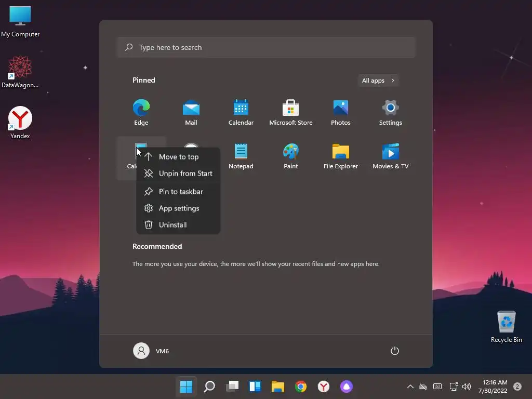Select Yandex desktop shortcut

(20, 123)
